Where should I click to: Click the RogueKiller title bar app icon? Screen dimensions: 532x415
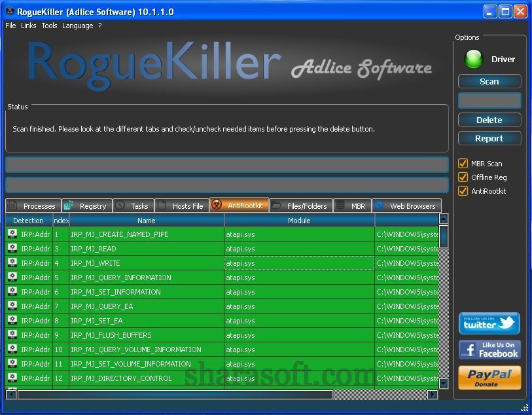[x=10, y=12]
